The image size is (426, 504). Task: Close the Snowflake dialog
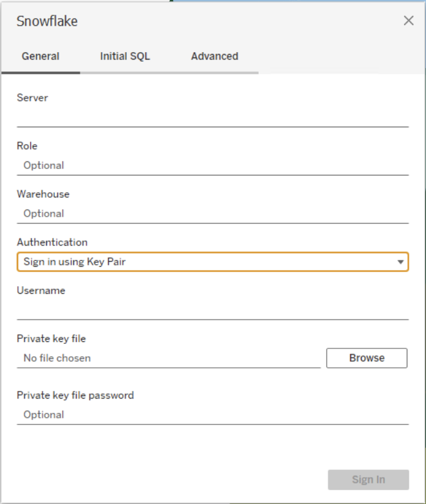(x=408, y=21)
